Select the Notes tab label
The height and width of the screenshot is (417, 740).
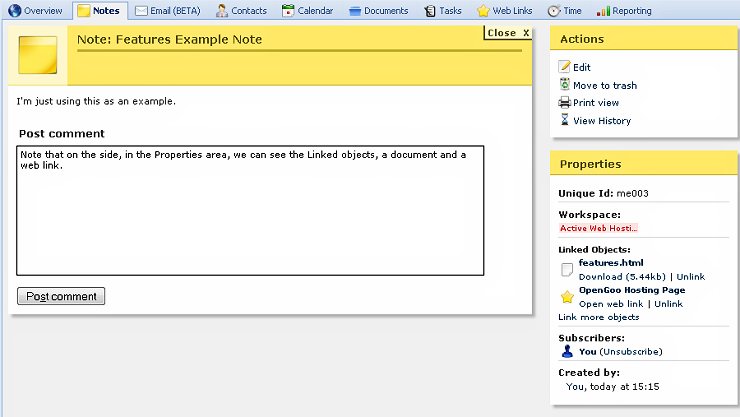coord(106,10)
